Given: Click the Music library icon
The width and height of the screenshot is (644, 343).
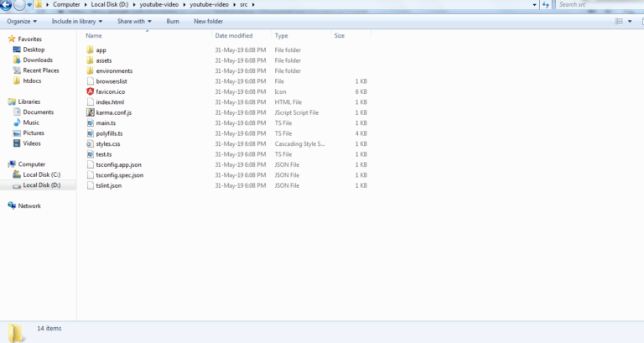Looking at the screenshot, I should pos(17,122).
